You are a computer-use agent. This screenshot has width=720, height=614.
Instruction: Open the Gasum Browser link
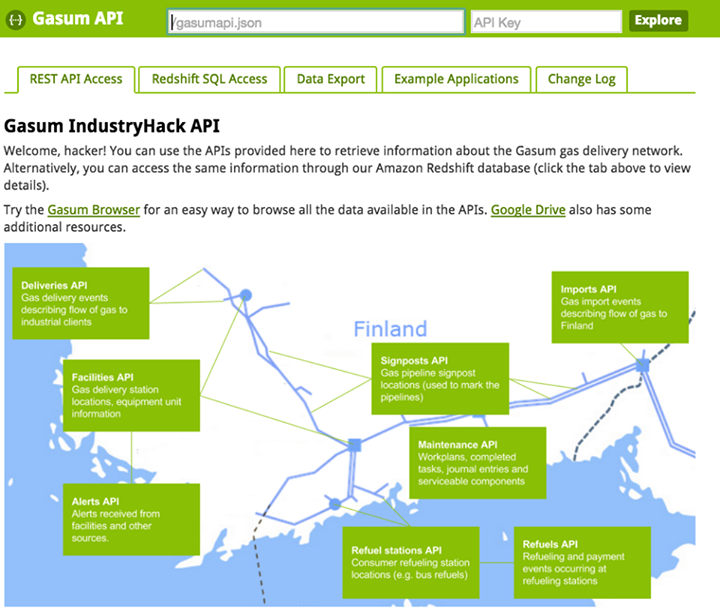[x=94, y=210]
